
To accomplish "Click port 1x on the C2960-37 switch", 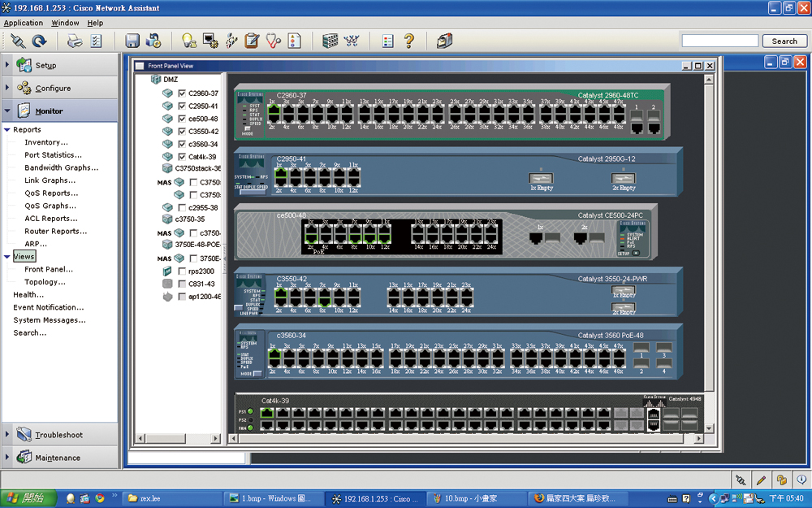I will (x=274, y=111).
